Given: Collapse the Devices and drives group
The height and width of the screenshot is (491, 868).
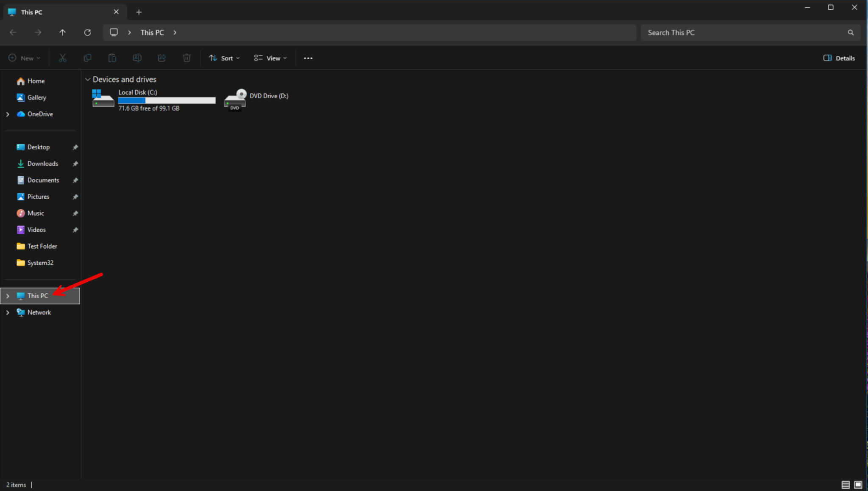Looking at the screenshot, I should [x=88, y=79].
